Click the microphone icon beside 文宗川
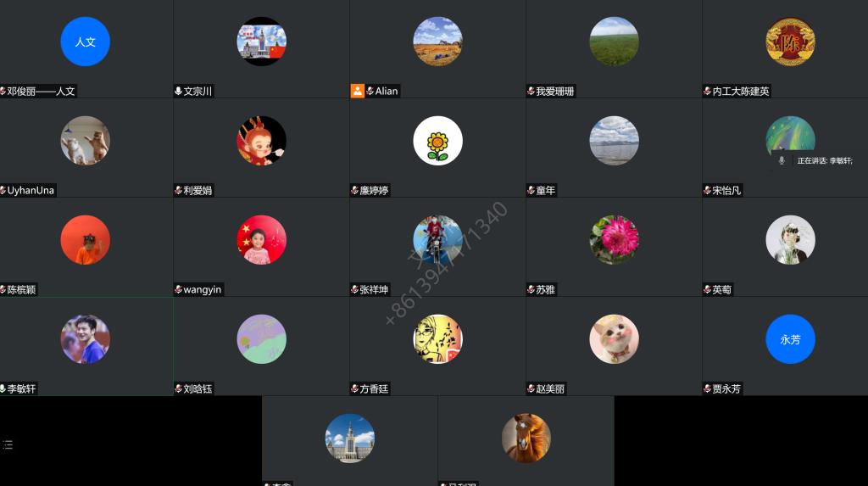Image resolution: width=868 pixels, height=486 pixels. pos(178,91)
